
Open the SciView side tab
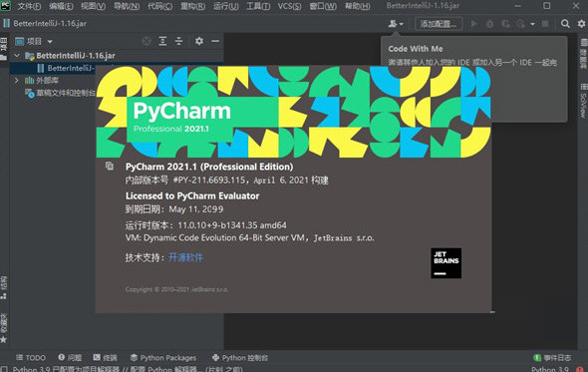(x=583, y=101)
